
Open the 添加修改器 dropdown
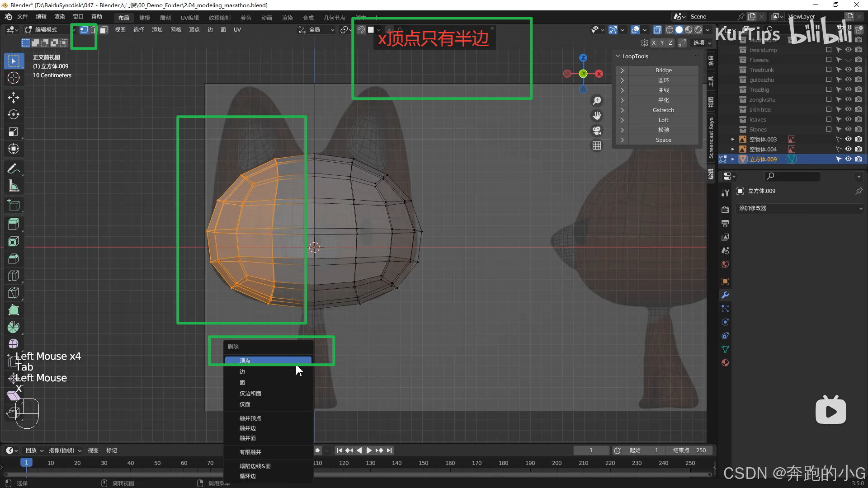click(800, 208)
